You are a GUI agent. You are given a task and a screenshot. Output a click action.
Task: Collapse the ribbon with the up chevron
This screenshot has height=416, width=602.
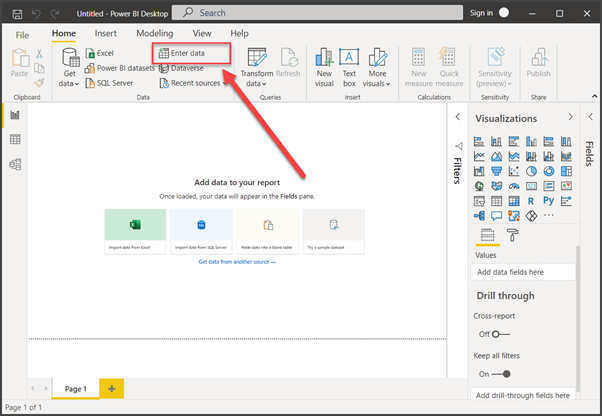coord(594,96)
